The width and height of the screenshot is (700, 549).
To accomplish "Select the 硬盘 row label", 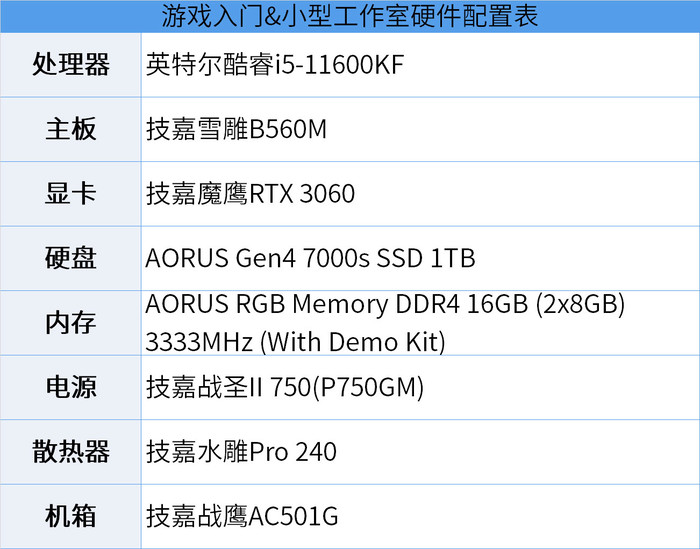I will [70, 258].
